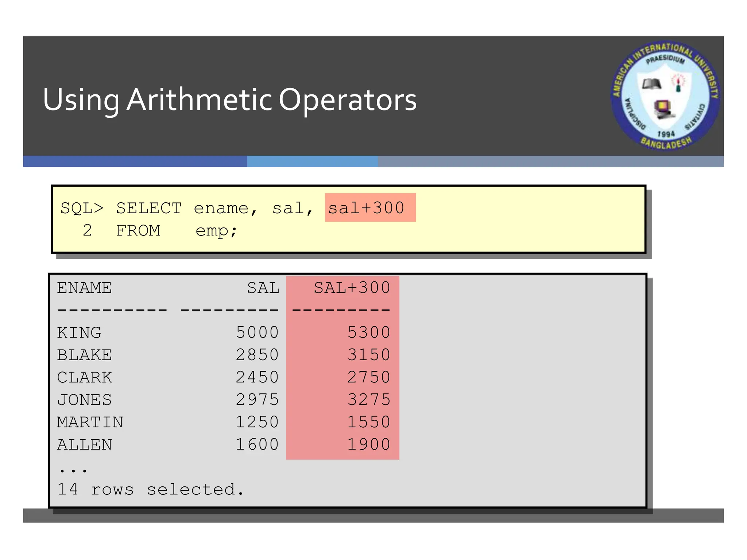Click the 'JONES' employee name
The height and width of the screenshot is (560, 747).
[x=84, y=400]
